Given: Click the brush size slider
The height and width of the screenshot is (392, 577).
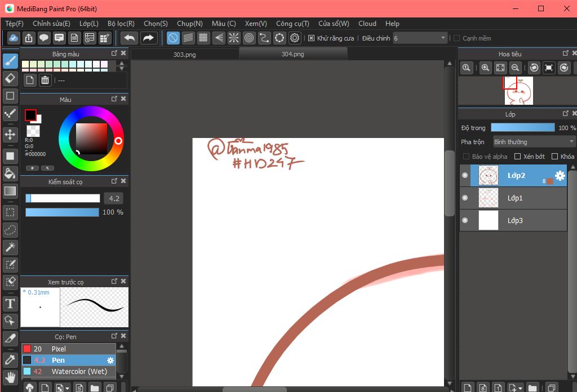Looking at the screenshot, I should pos(63,199).
